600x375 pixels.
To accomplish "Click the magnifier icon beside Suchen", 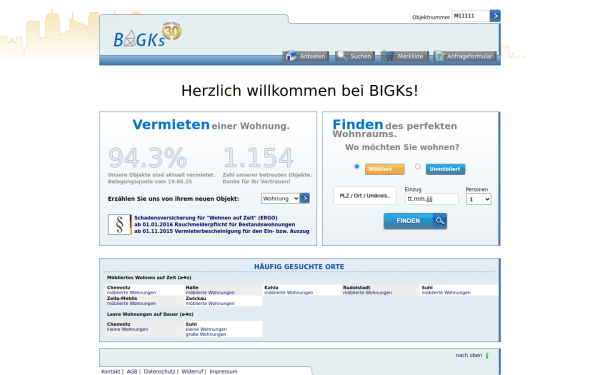I will tap(342, 56).
